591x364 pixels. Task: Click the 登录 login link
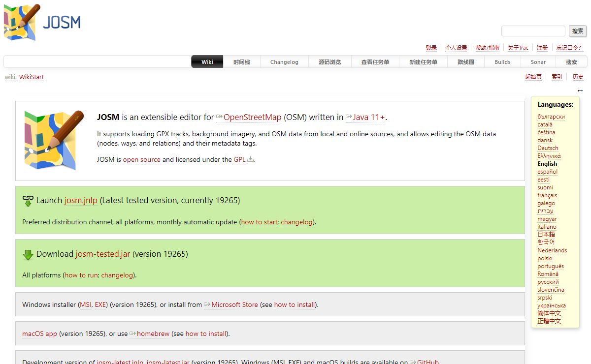[431, 48]
